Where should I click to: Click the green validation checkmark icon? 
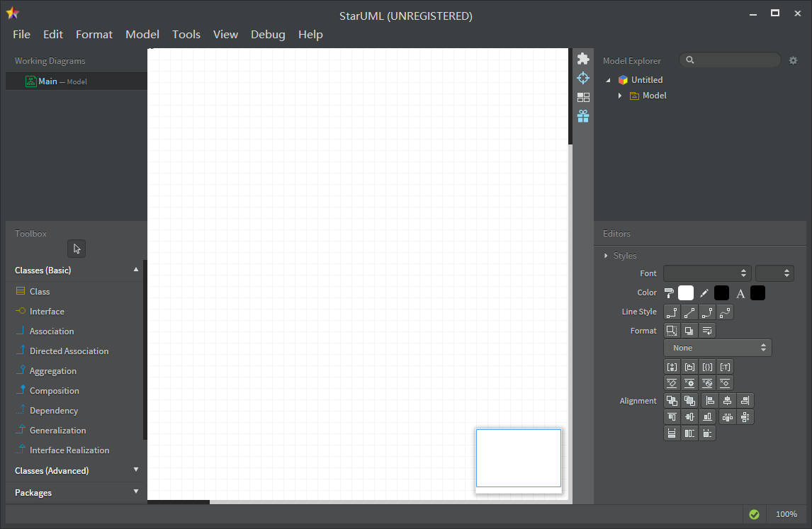(754, 514)
